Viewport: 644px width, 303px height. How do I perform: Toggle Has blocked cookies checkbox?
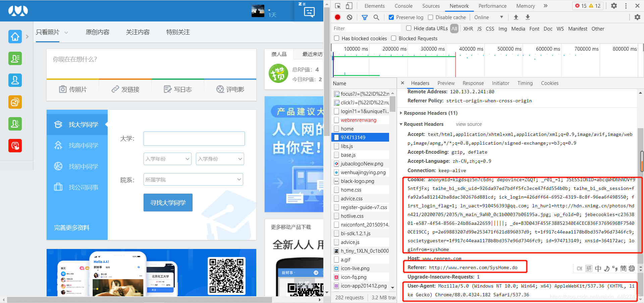tap(336, 38)
